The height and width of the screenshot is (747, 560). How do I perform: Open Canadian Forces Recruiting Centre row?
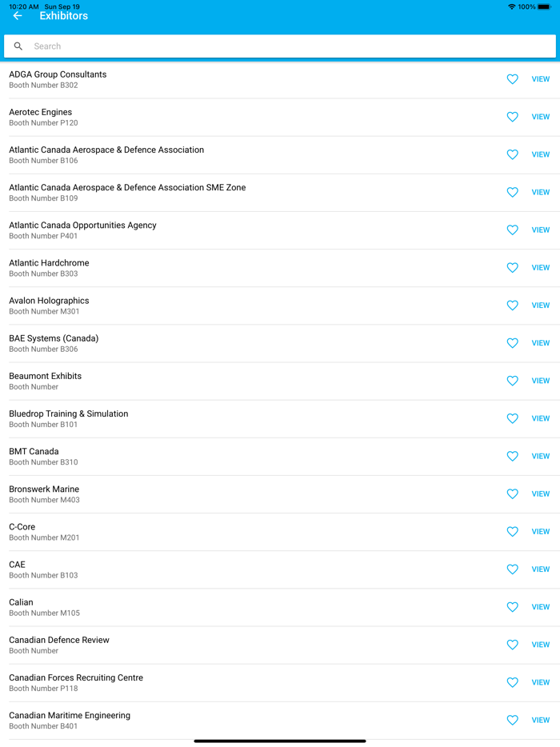240,682
